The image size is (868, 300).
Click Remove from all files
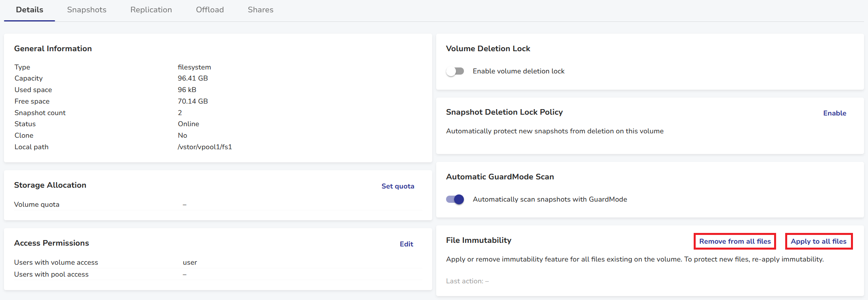734,241
